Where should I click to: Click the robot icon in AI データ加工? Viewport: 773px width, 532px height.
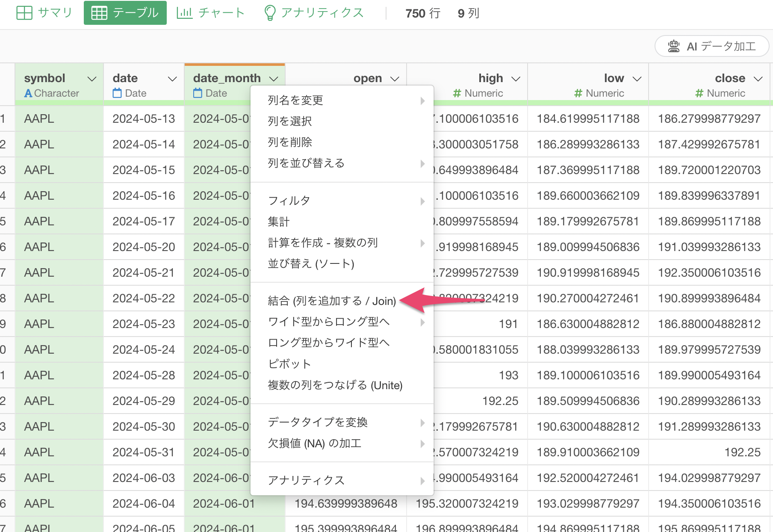pyautogui.click(x=674, y=46)
